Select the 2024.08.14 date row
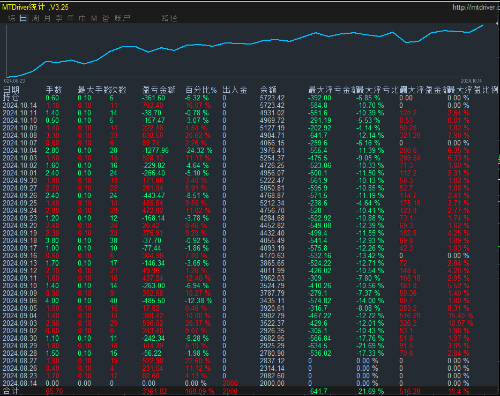 (20, 383)
